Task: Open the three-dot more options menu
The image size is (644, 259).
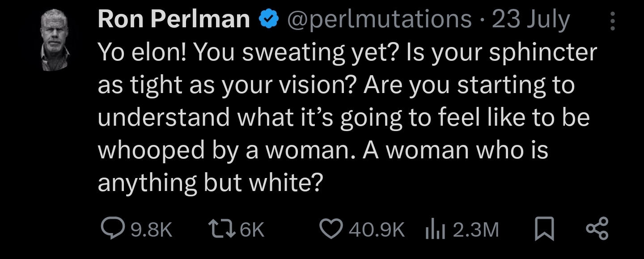Action: coord(612,21)
